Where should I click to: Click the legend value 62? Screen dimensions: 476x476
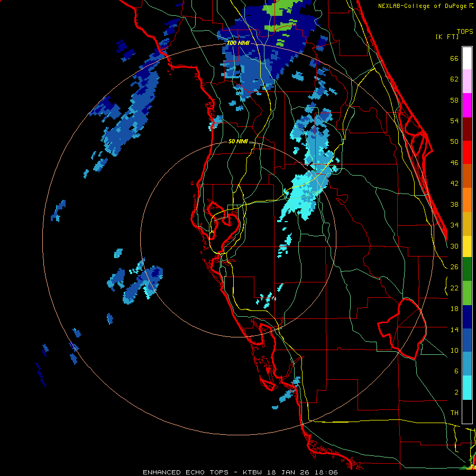point(454,79)
